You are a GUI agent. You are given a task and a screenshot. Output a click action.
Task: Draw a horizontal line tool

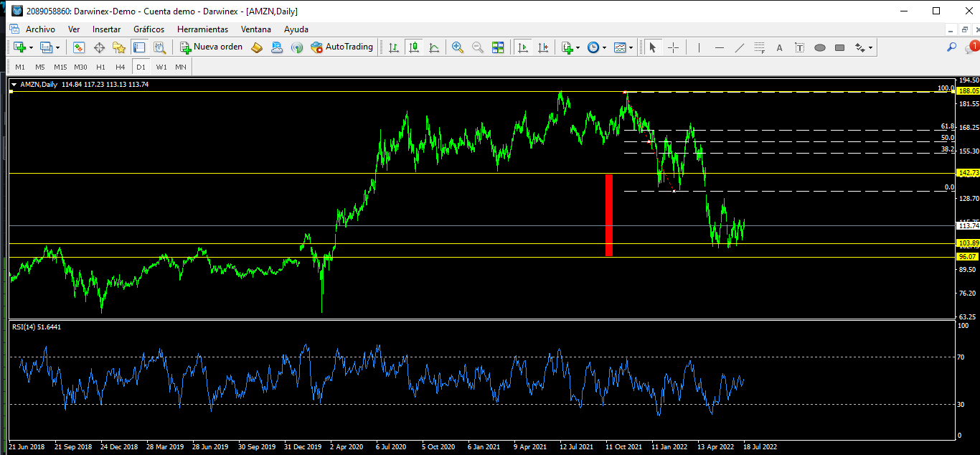click(719, 47)
